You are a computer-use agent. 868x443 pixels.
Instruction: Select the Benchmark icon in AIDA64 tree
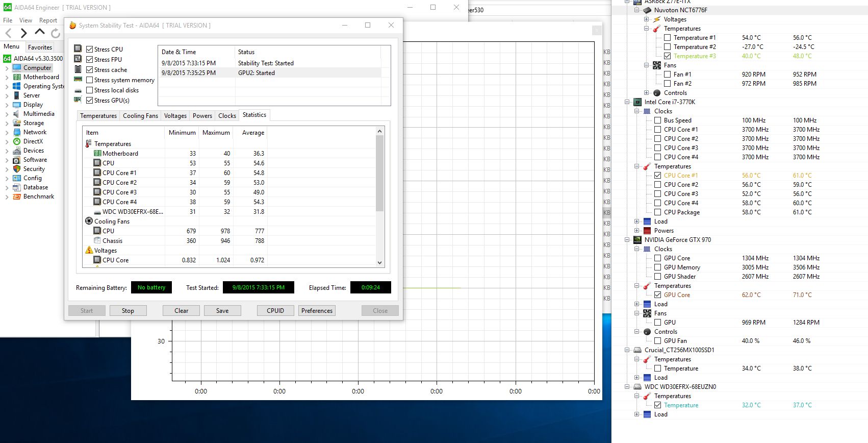(17, 196)
